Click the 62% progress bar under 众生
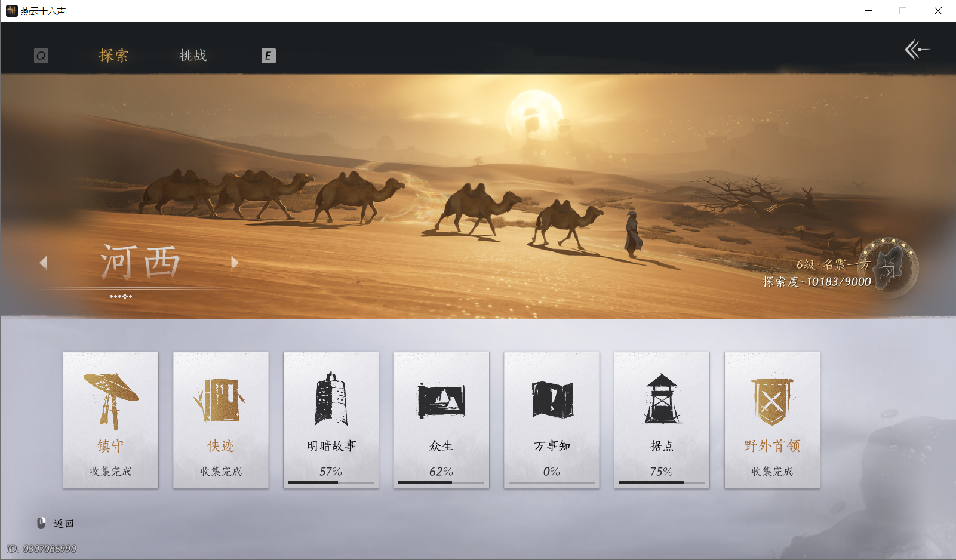Viewport: 956px width, 560px height. coord(441,482)
